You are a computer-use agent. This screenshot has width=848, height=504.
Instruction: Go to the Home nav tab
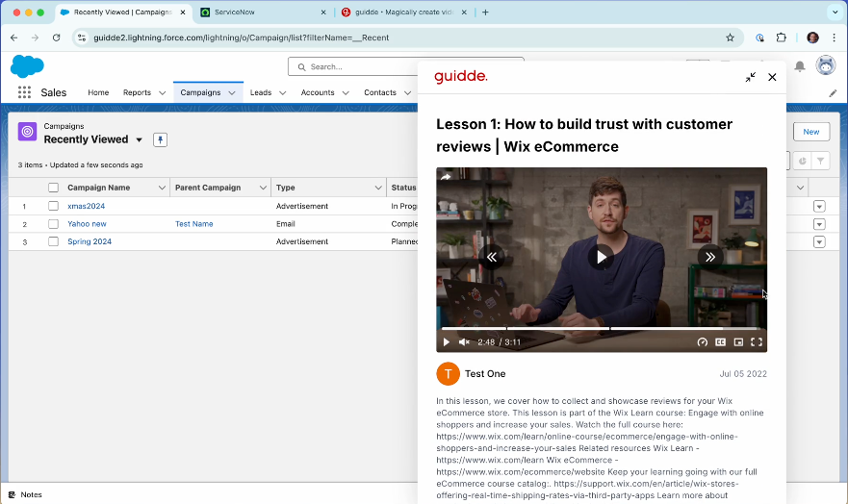98,92
